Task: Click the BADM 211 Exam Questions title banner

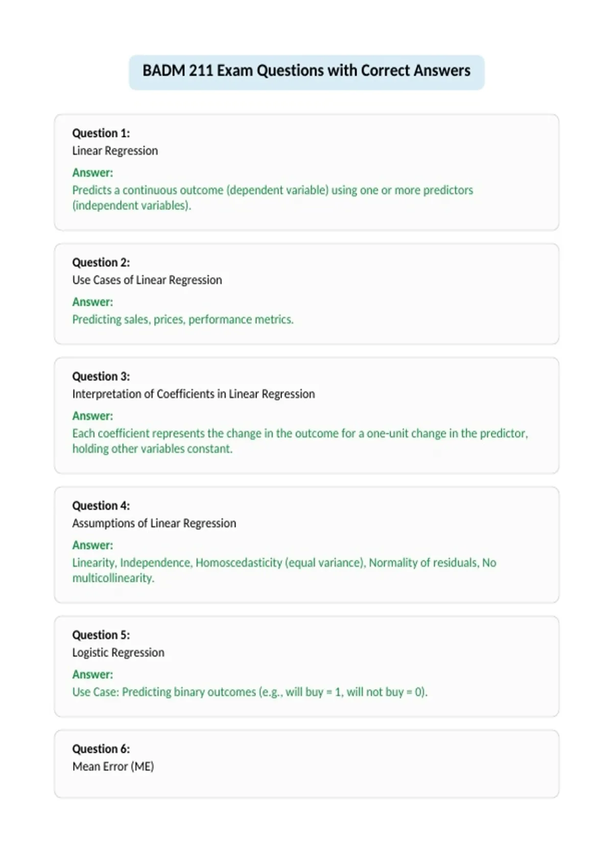Action: point(306,72)
